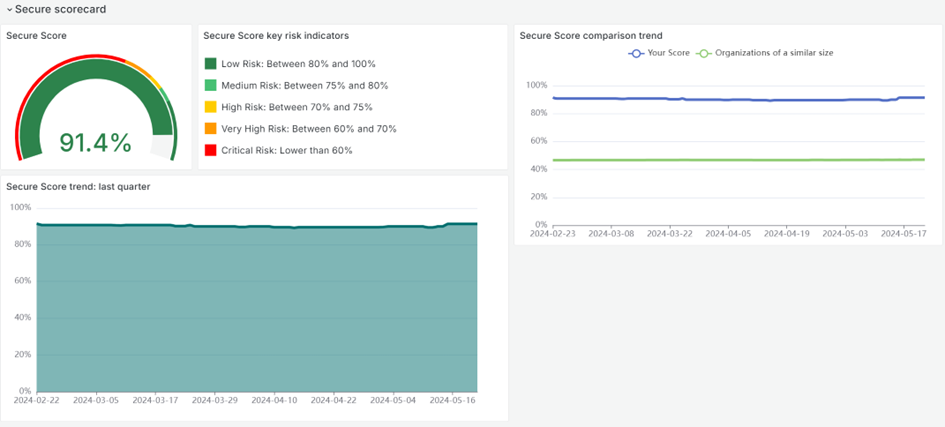Open the Secure Score panel title
This screenshot has width=945, height=427.
pyautogui.click(x=37, y=35)
